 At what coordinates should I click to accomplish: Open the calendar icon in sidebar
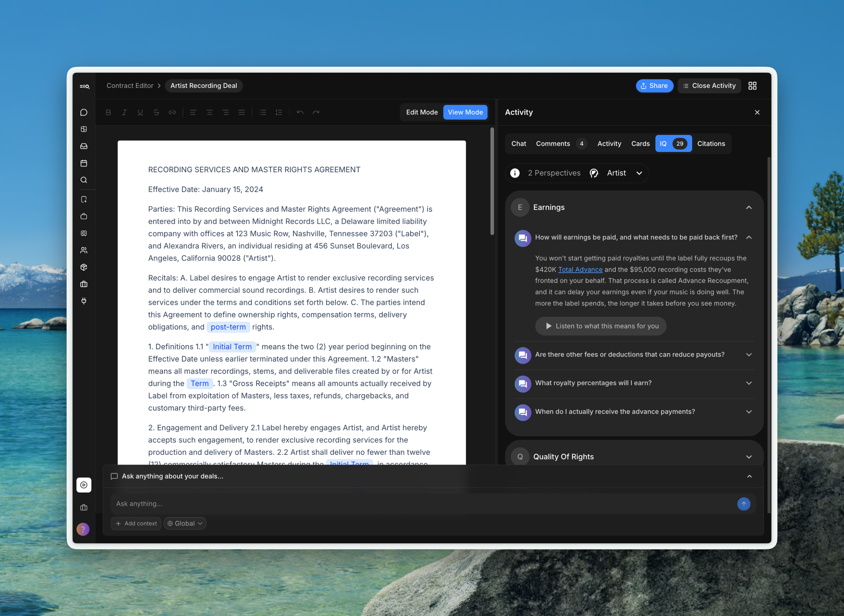point(84,163)
